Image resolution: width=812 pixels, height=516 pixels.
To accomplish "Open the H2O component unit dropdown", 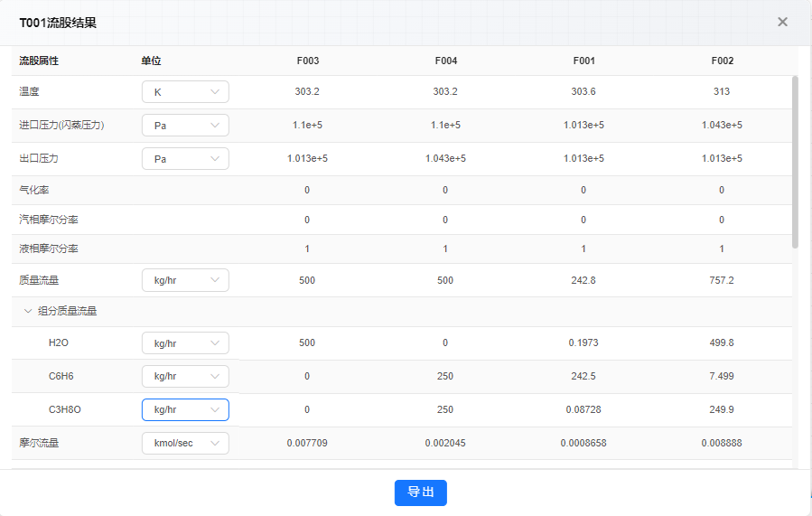I will pyautogui.click(x=185, y=343).
